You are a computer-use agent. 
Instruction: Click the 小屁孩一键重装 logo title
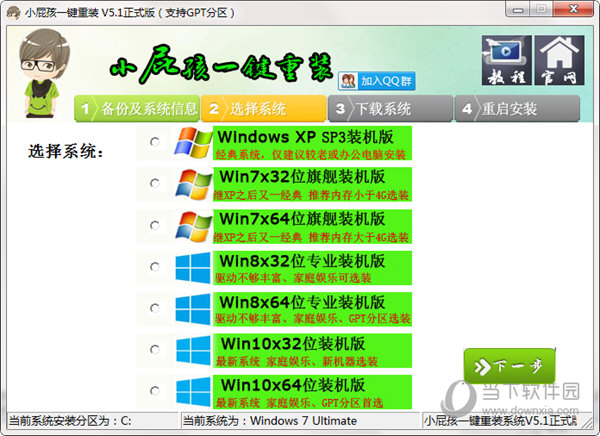click(x=221, y=64)
